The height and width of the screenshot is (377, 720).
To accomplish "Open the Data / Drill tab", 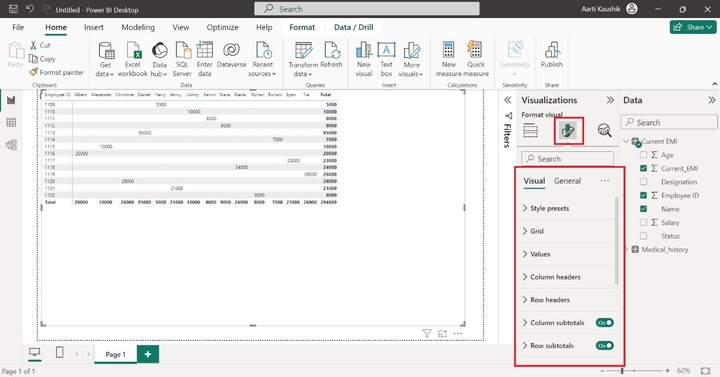I will [354, 27].
